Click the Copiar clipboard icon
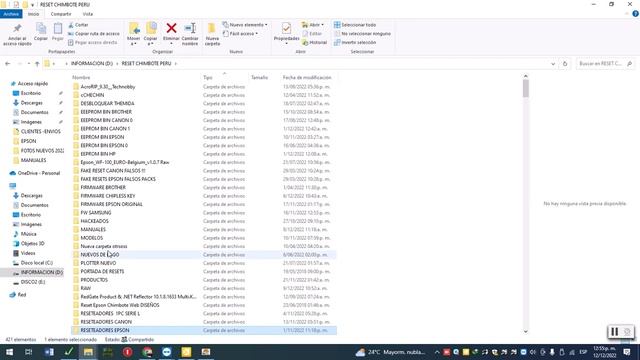 tap(41, 32)
